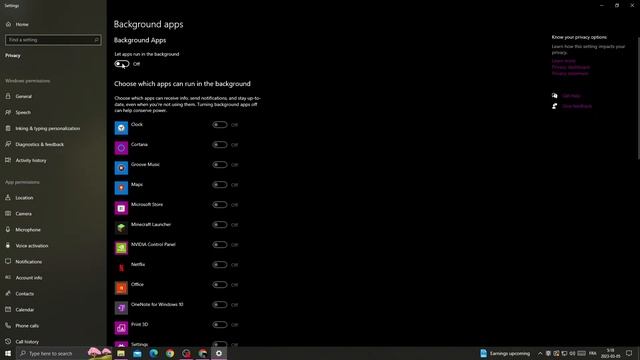Toggle background switch for Print 3D
Image resolution: width=640 pixels, height=360 pixels.
point(220,324)
